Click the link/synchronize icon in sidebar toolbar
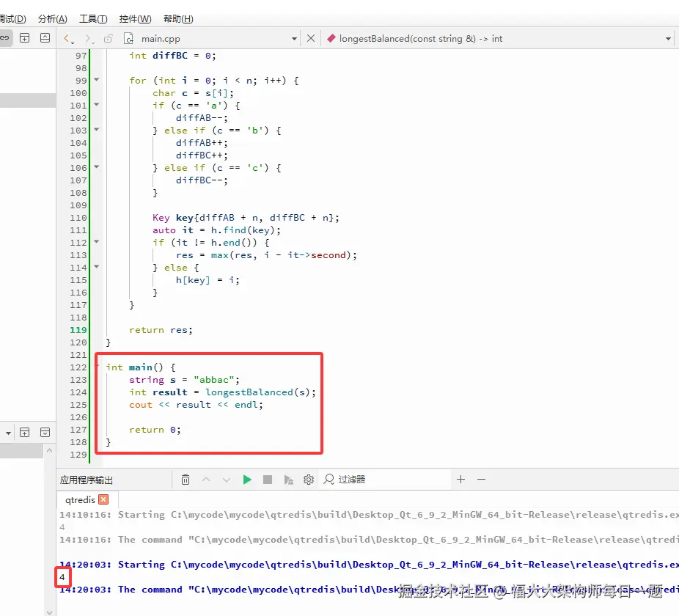The image size is (679, 616). pos(4,38)
